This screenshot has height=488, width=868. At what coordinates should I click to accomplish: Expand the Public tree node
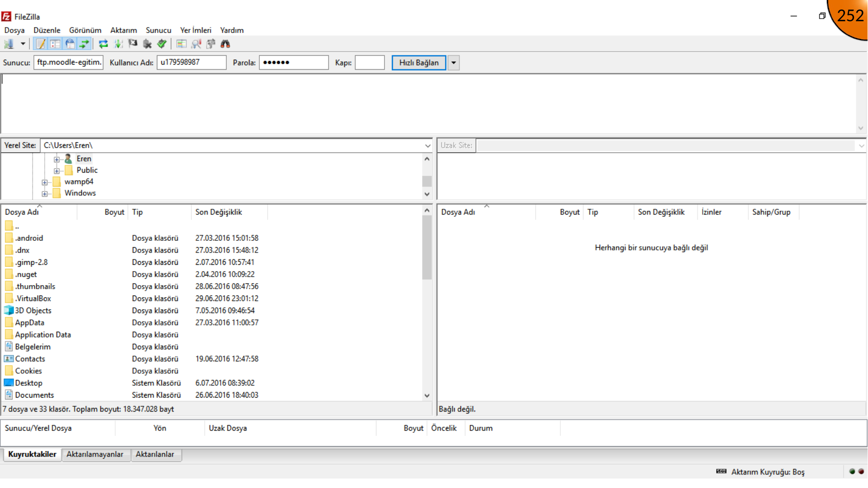click(x=56, y=171)
